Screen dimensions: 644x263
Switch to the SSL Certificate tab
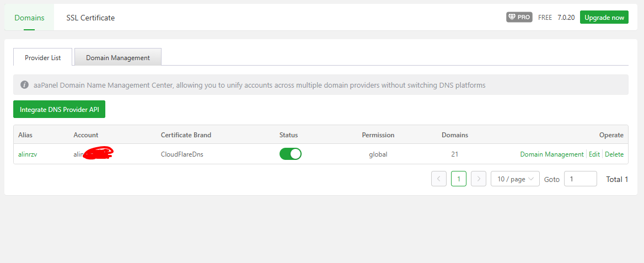(90, 18)
